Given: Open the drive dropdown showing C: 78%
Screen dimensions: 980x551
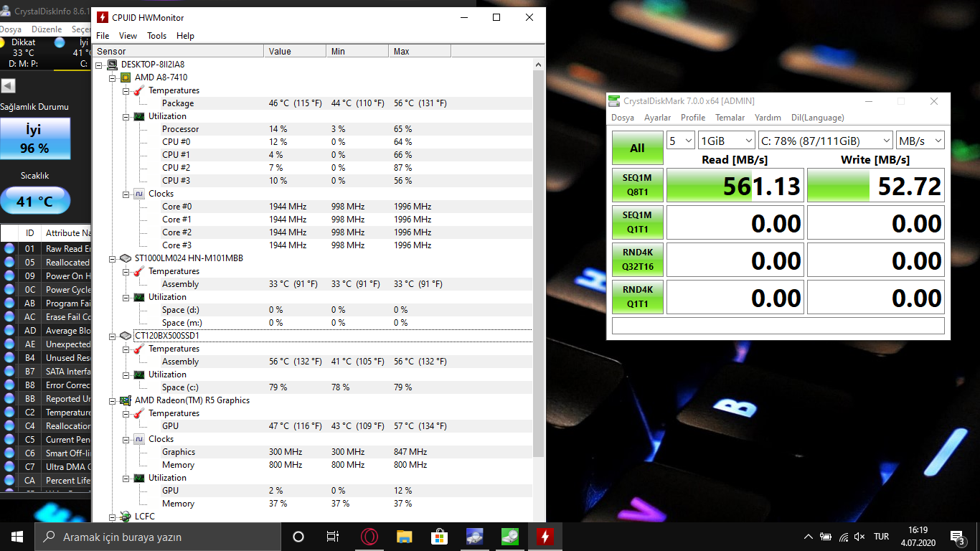Looking at the screenshot, I should [826, 140].
